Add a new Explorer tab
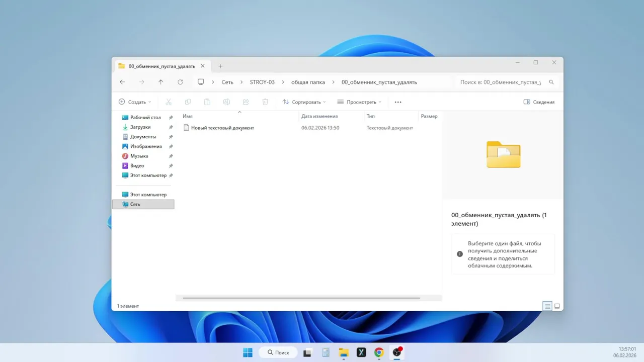This screenshot has width=644, height=362. pos(220,66)
